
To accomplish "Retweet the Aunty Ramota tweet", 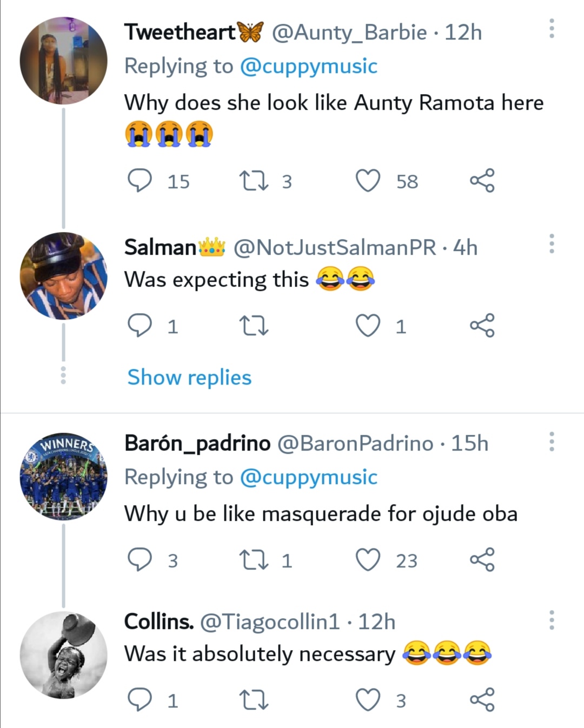I will click(254, 181).
